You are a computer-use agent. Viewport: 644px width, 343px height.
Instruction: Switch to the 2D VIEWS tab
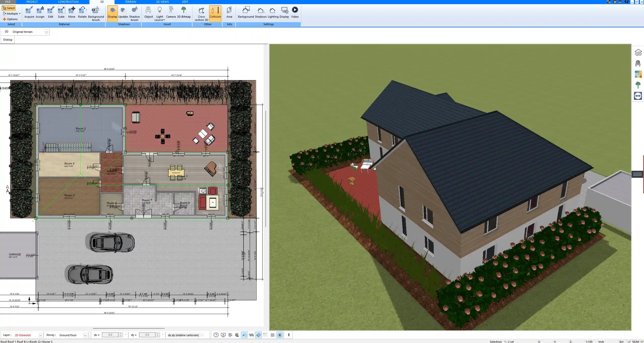[162, 2]
